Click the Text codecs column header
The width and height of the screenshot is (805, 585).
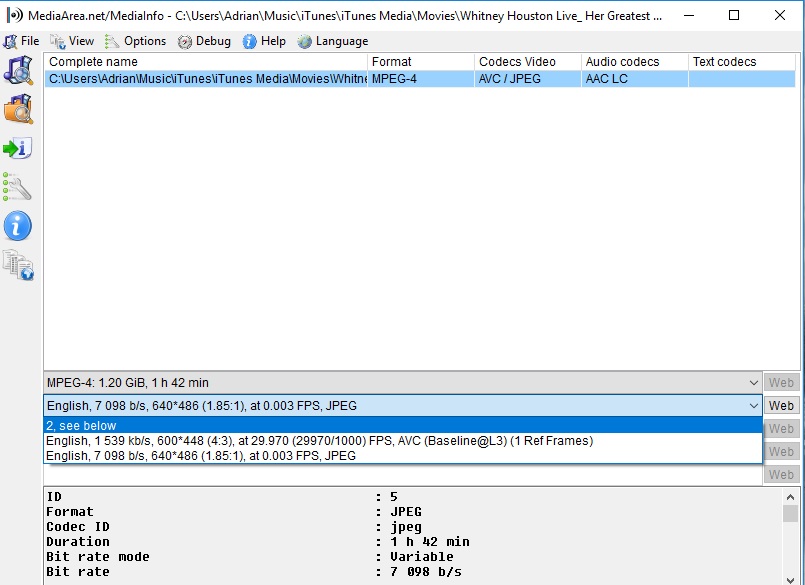742,62
